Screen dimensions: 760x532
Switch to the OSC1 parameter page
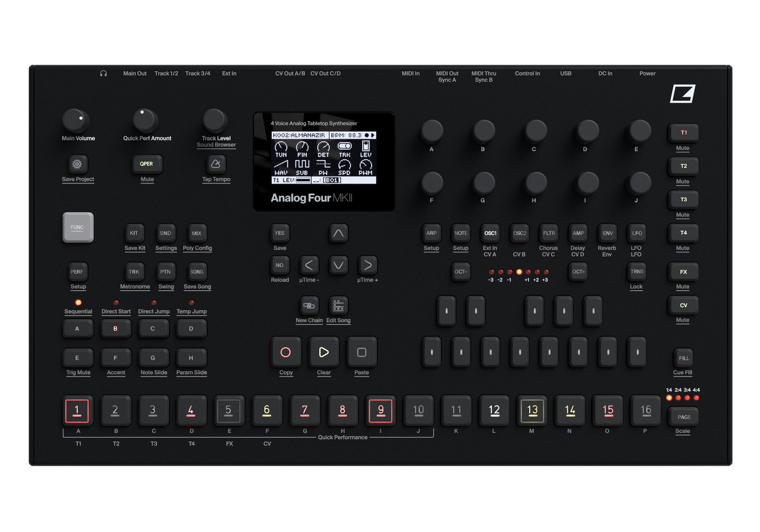[x=490, y=233]
